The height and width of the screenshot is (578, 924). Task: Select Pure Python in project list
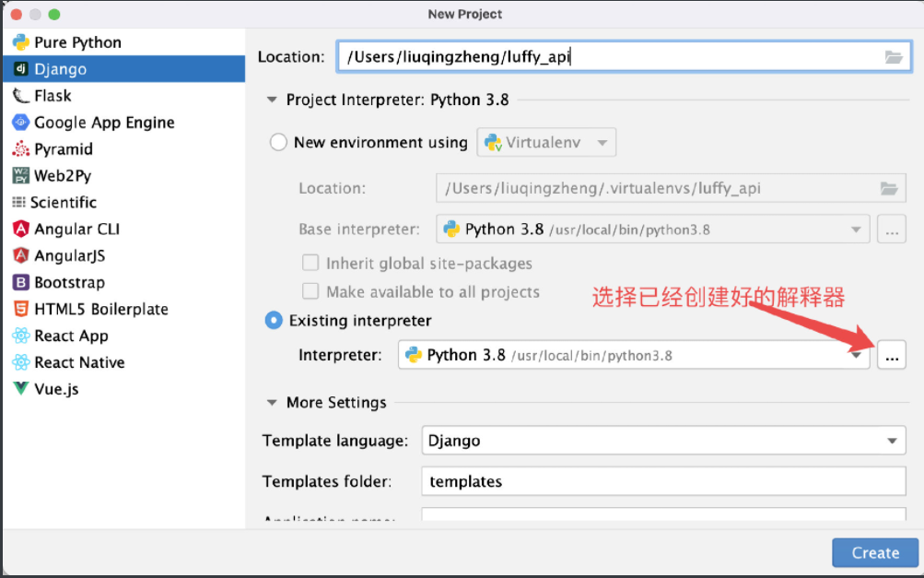coord(77,42)
